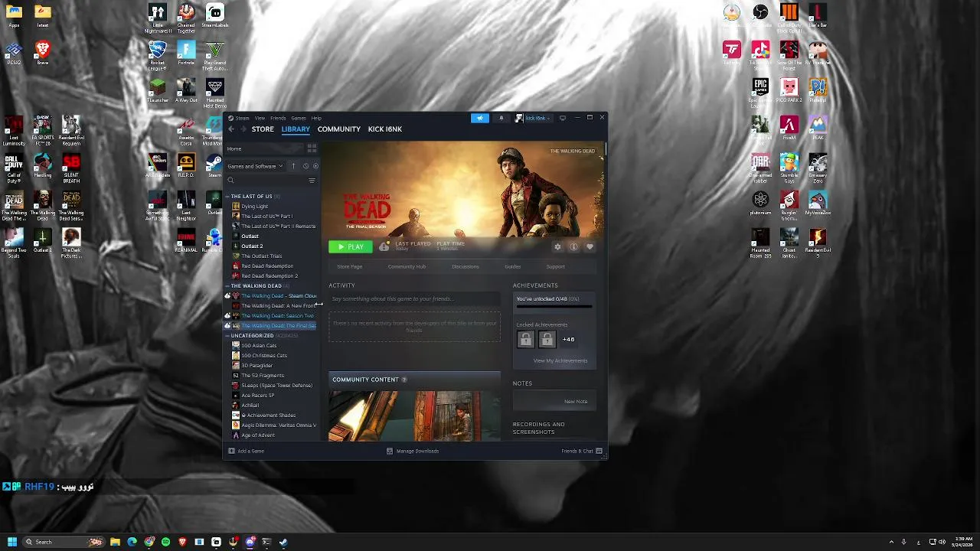Switch library to grid collections view icon
Viewport: 980px width, 551px height.
coord(312,148)
